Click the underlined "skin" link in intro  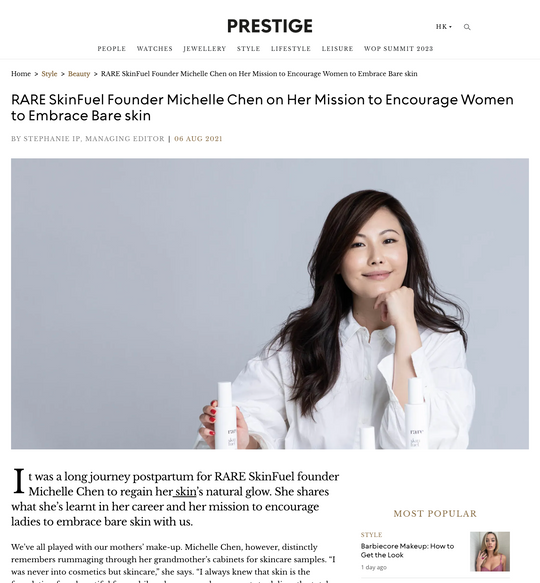pos(185,492)
